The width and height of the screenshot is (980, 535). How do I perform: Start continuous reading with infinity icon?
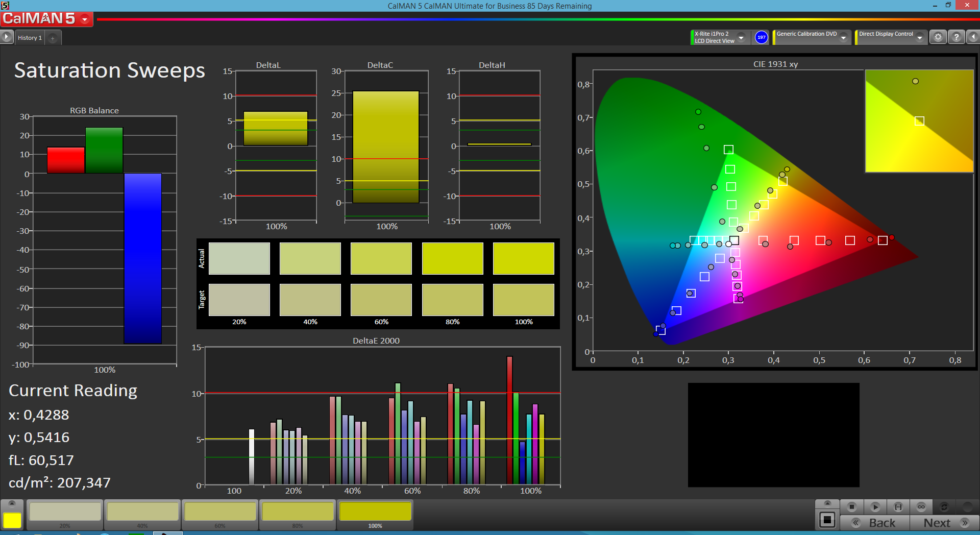(x=921, y=507)
